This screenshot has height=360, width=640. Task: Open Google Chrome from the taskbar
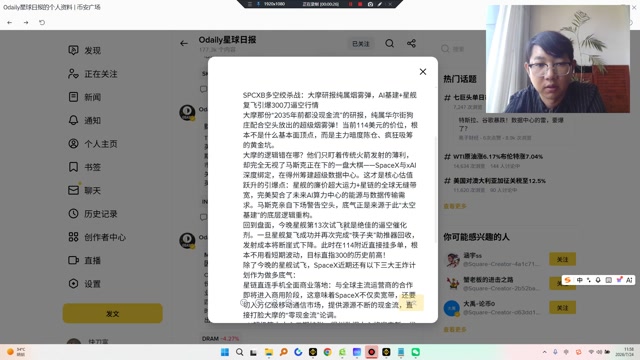pos(327,352)
